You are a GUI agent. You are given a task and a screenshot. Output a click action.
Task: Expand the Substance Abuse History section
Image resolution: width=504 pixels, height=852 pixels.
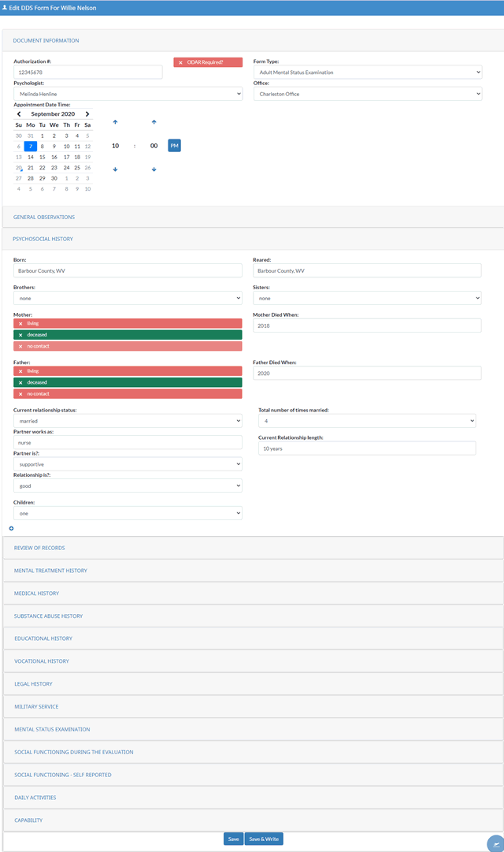tap(48, 616)
